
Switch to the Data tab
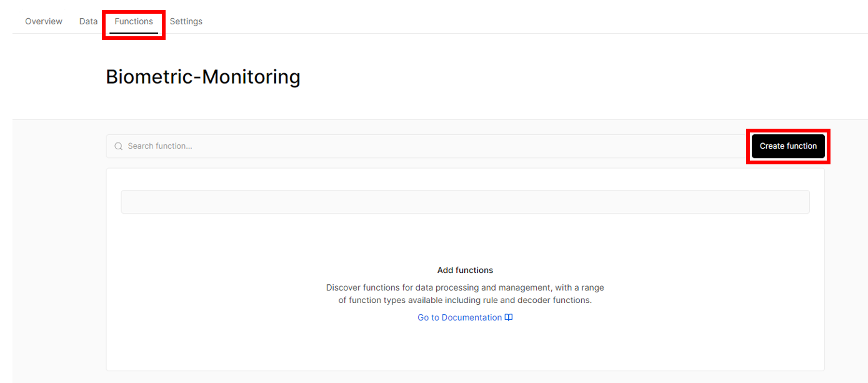click(89, 21)
